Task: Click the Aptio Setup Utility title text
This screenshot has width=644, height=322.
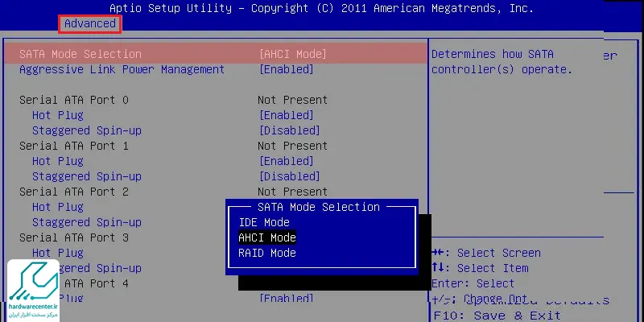Action: click(x=321, y=8)
